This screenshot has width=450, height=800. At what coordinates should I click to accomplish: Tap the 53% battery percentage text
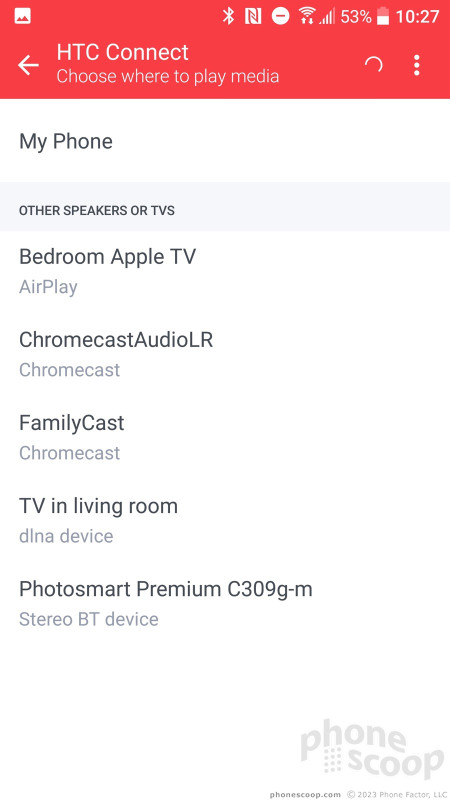[356, 17]
